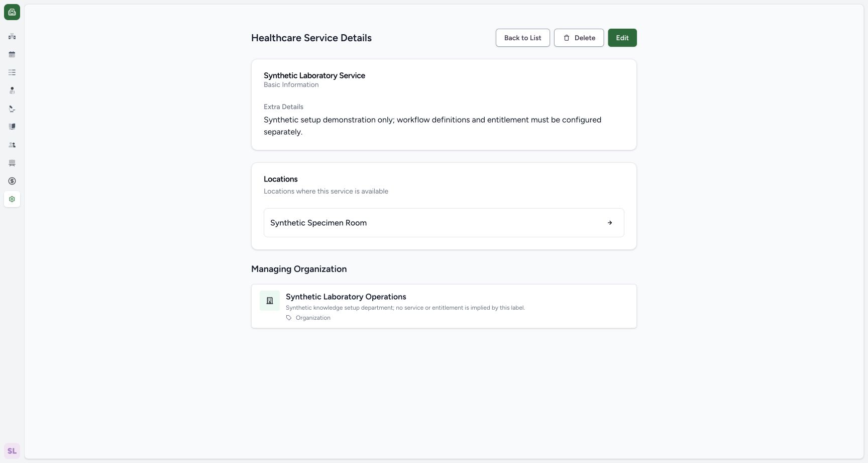Click the Healthcare Service Details heading

[311, 38]
